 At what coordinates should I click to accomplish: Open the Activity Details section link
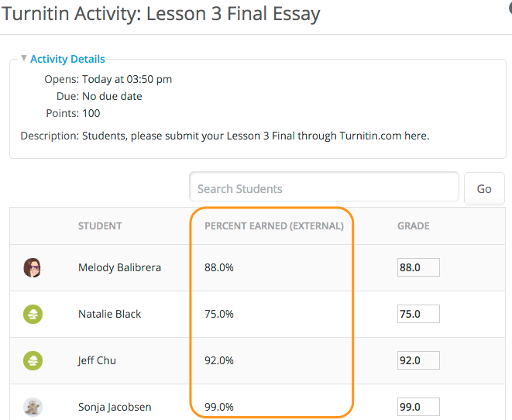coord(67,59)
